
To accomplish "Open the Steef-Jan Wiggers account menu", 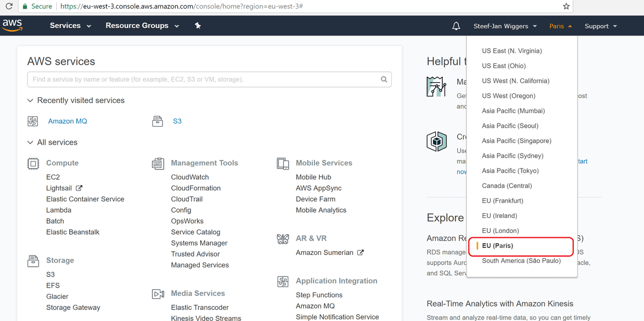I will point(505,26).
